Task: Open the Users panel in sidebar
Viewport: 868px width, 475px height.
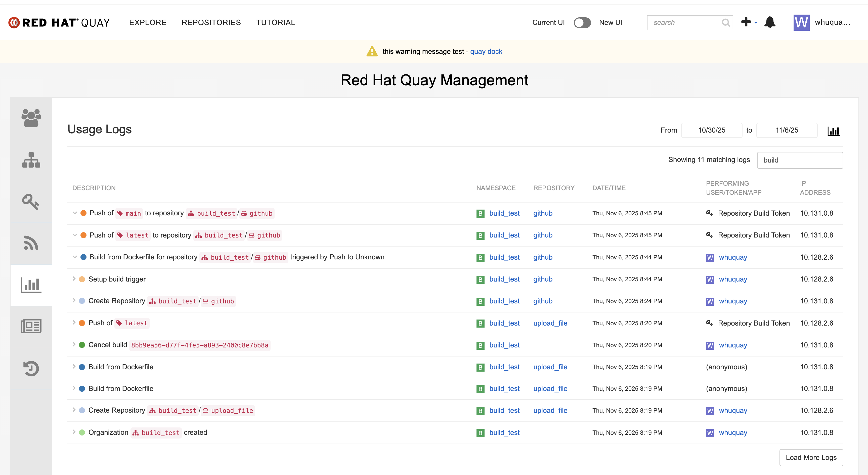Action: pyautogui.click(x=31, y=118)
